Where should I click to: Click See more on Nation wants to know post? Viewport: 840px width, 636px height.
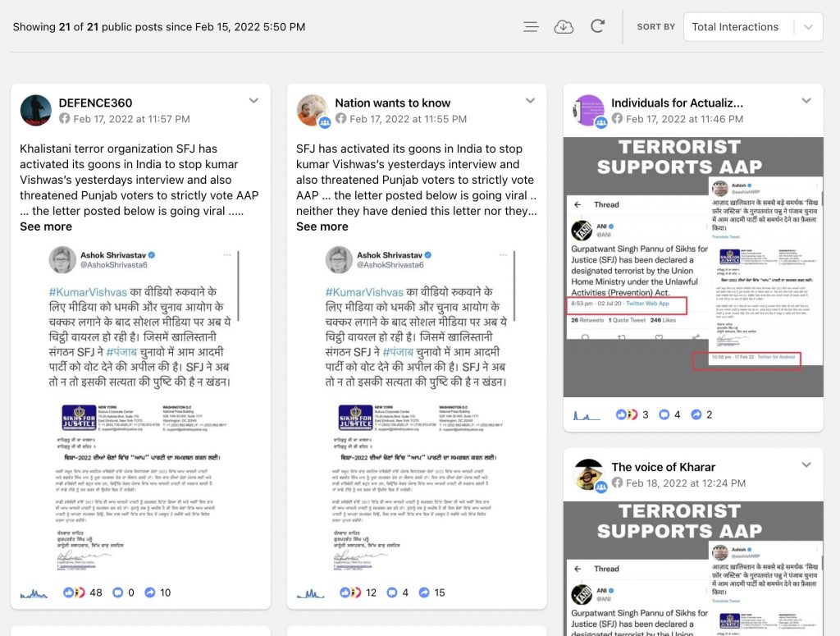pyautogui.click(x=322, y=226)
